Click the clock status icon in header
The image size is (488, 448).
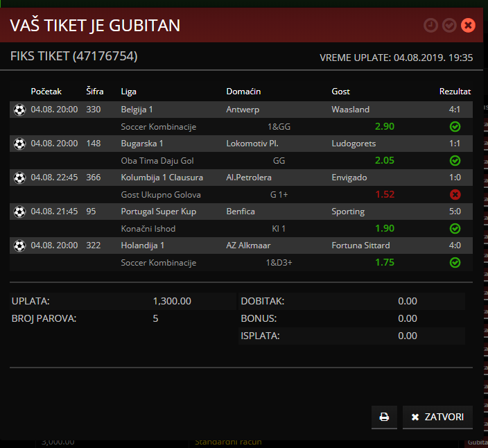tap(430, 26)
